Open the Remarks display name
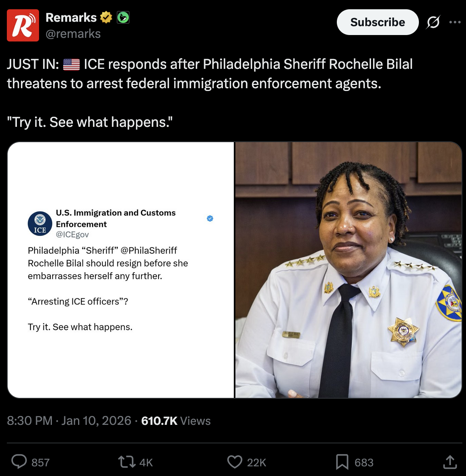The width and height of the screenshot is (466, 476). click(x=71, y=17)
